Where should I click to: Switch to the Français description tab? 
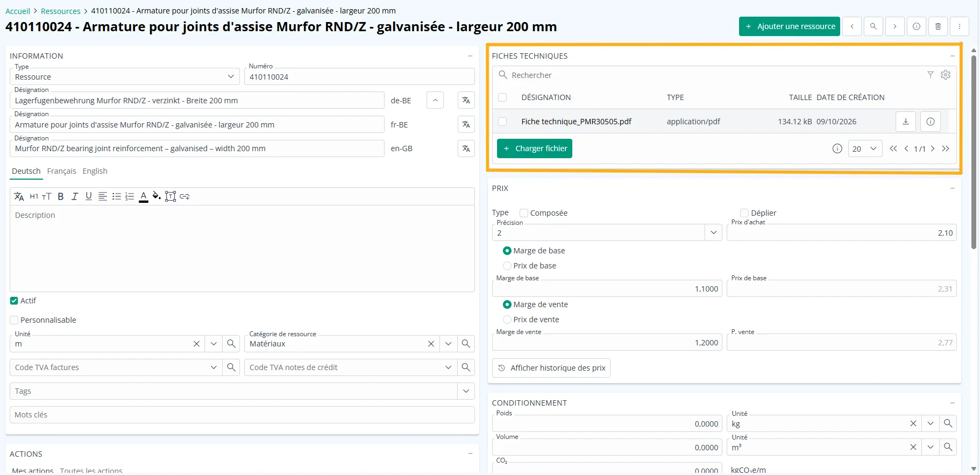61,171
